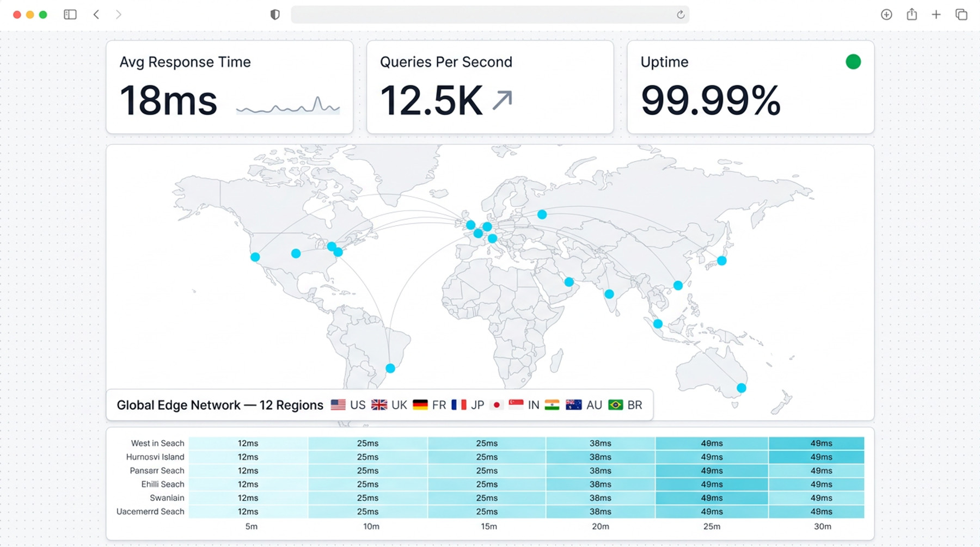Click the map marker in Australia
This screenshot has height=547, width=980.
[x=742, y=388]
